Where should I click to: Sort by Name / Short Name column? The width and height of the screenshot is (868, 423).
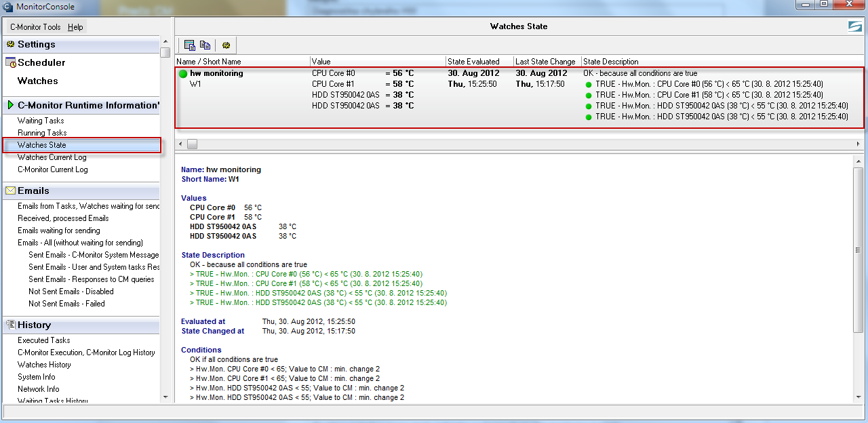coord(243,62)
